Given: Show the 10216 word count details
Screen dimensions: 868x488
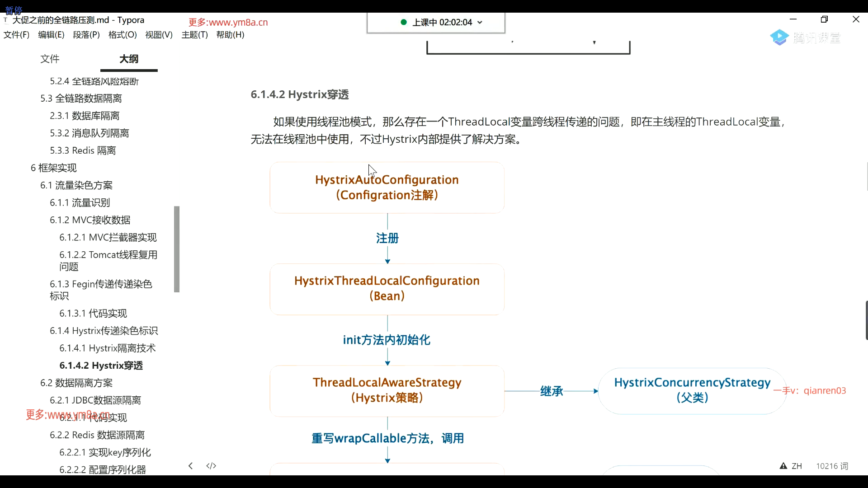Looking at the screenshot, I should click(x=832, y=466).
